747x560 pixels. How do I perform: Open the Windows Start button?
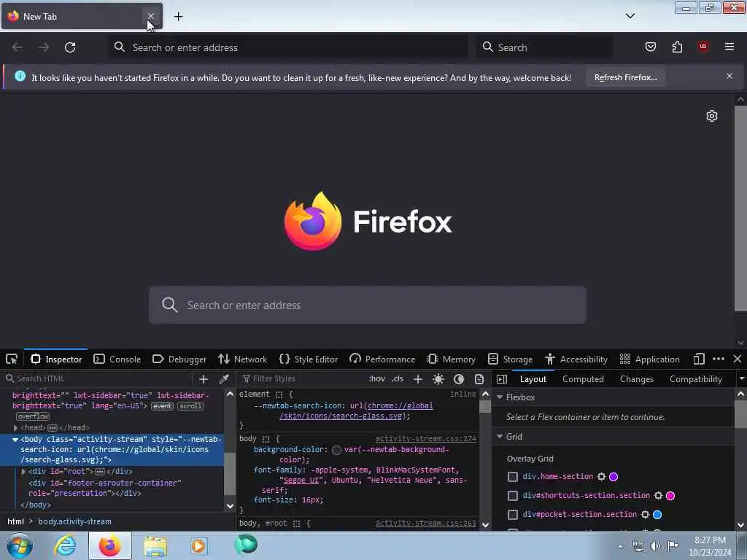pos(19,545)
